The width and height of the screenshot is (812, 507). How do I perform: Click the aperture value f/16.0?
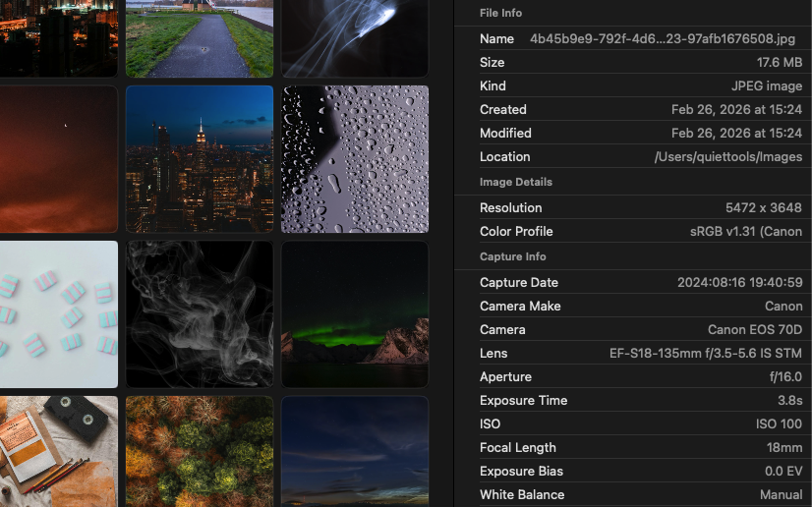tap(785, 377)
